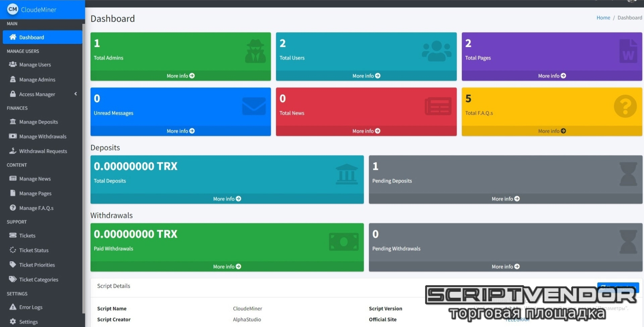644x327 pixels.
Task: Click the Total Users group icon
Action: click(x=436, y=51)
